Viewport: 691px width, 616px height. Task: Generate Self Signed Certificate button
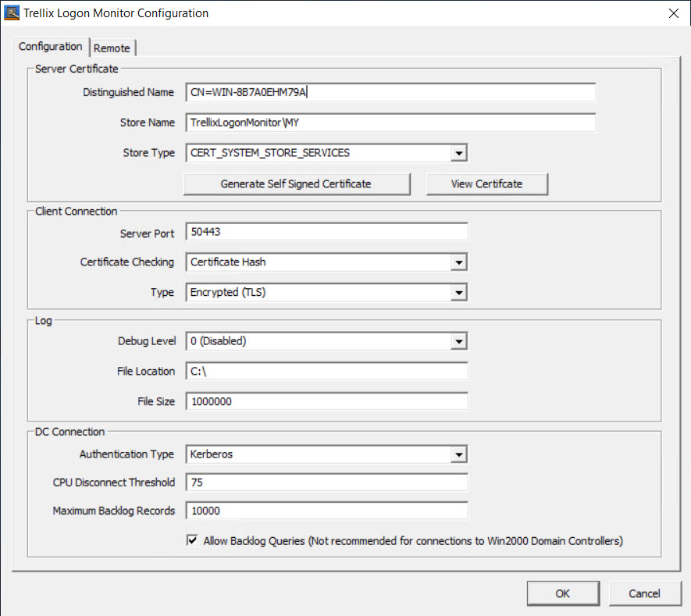pyautogui.click(x=297, y=184)
